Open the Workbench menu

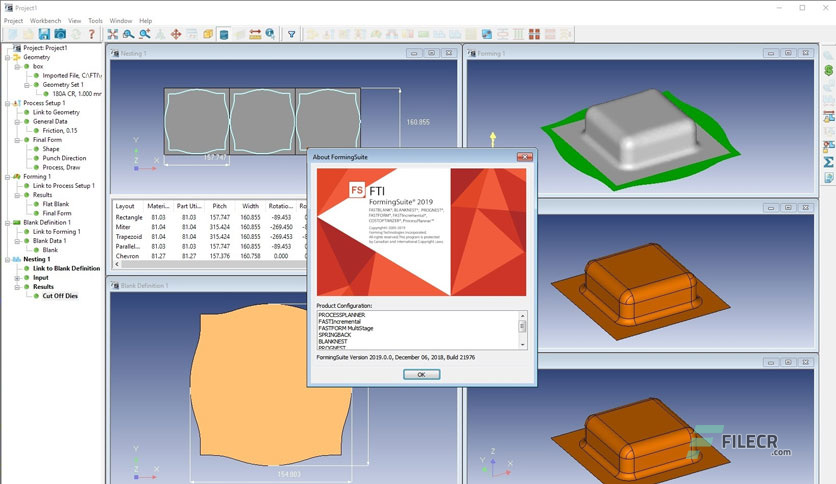[45, 21]
